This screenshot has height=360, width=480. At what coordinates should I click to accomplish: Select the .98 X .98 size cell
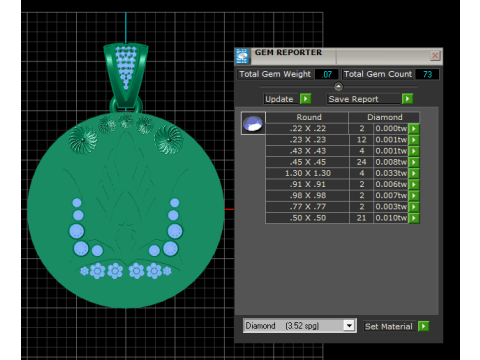(308, 196)
